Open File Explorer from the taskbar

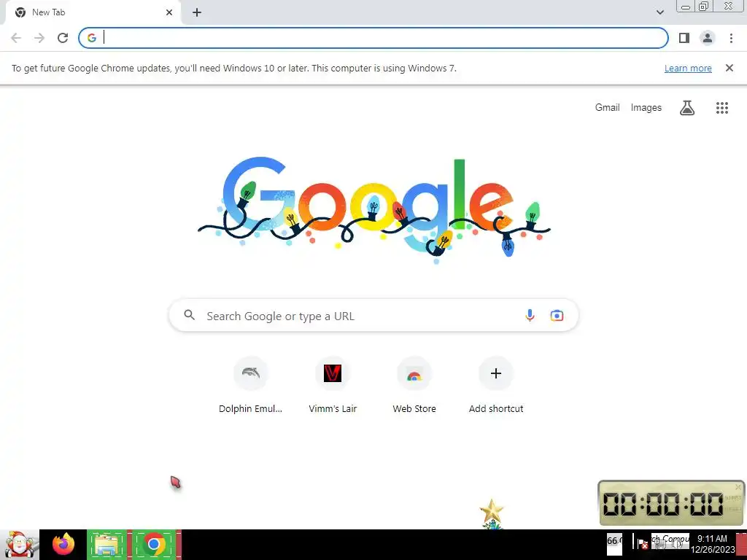(x=107, y=544)
